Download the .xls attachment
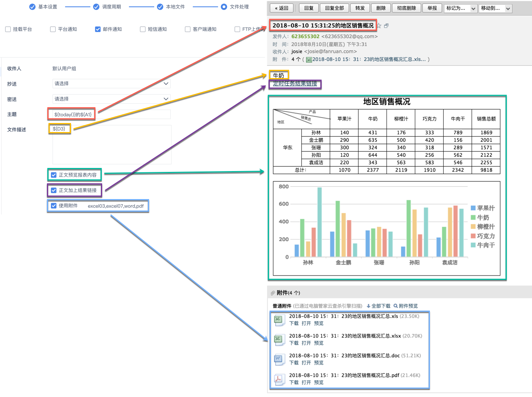This screenshot has height=397, width=532. 294,323
